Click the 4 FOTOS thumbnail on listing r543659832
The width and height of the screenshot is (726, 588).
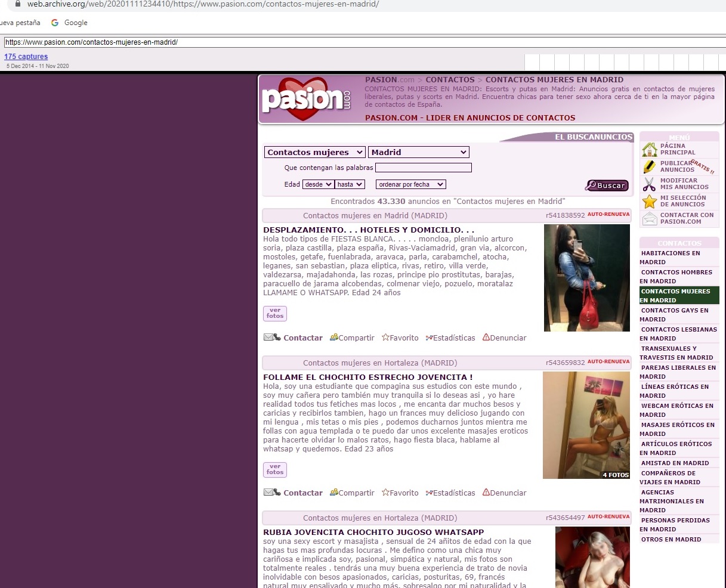(586, 425)
